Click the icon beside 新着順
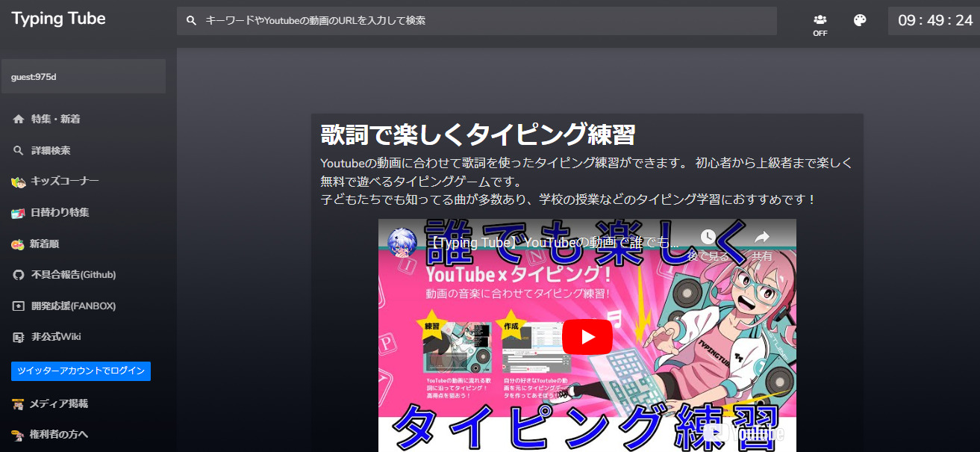The height and width of the screenshot is (452, 980). pos(18,244)
